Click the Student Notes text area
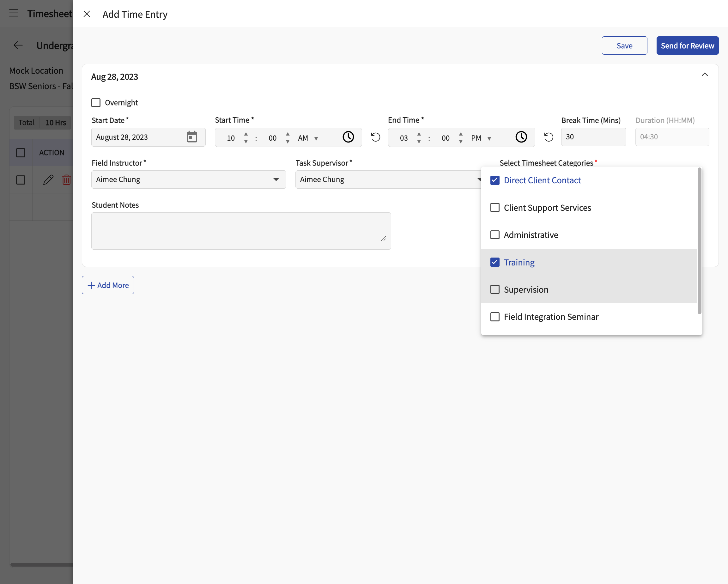 pos(241,231)
